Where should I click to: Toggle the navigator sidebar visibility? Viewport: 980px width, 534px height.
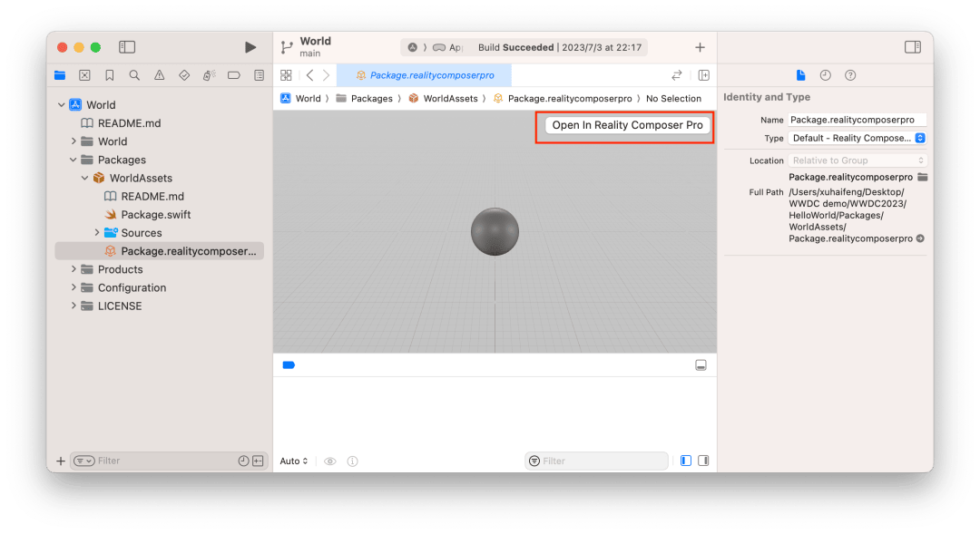click(127, 47)
